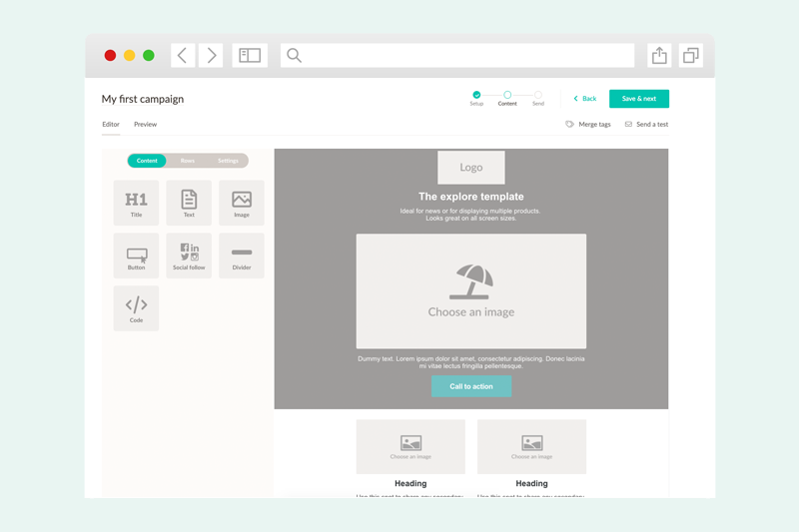Add an Image content block
Screen dimensions: 799x532
tap(242, 203)
